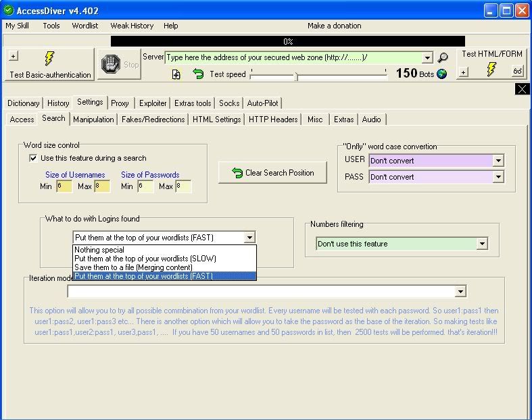Select Nothing special option
532x420 pixels.
[164, 250]
